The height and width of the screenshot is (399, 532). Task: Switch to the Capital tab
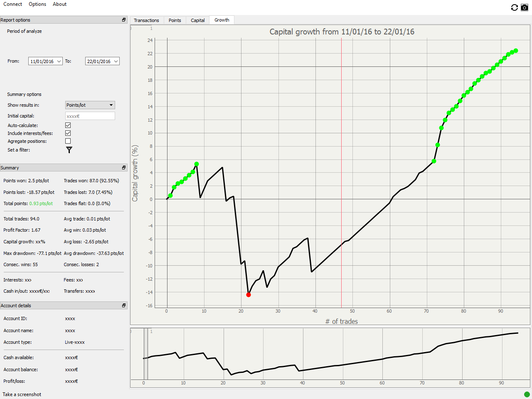coord(198,20)
